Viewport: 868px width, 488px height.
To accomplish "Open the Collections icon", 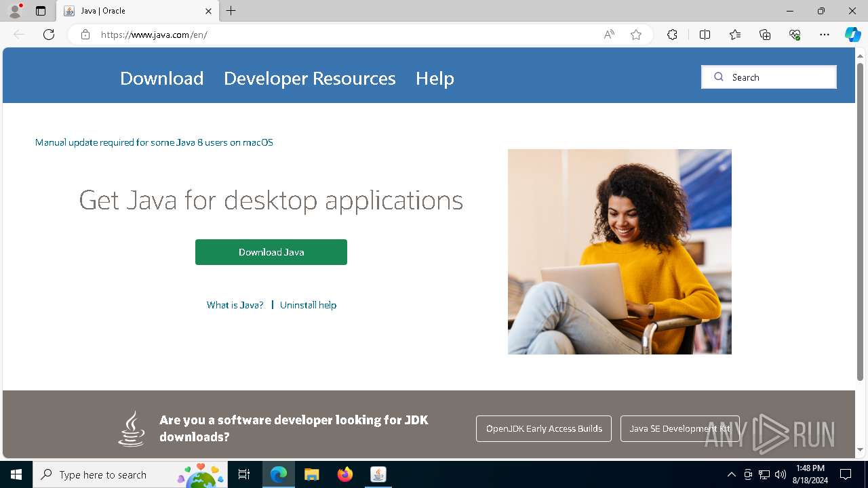I will 765,35.
